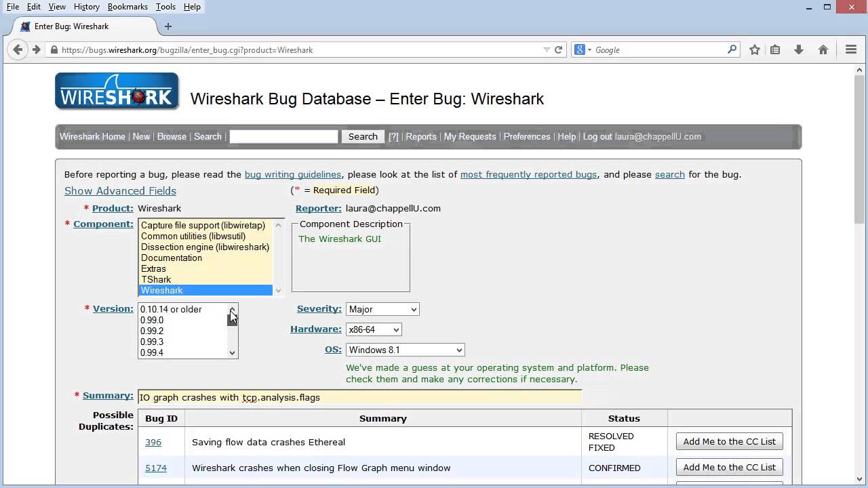868x488 pixels.
Task: Click the Log out link
Action: click(x=597, y=136)
